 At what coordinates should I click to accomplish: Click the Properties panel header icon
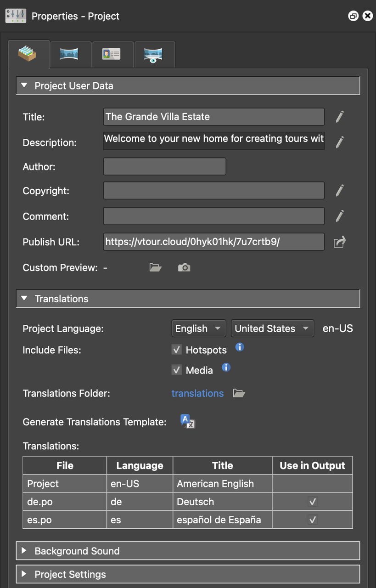coord(16,16)
